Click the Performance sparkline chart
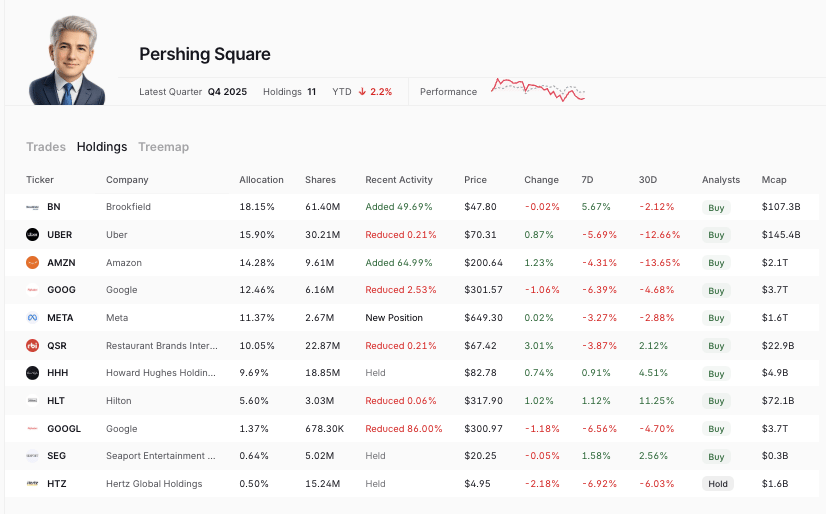826x514 pixels. [x=538, y=90]
